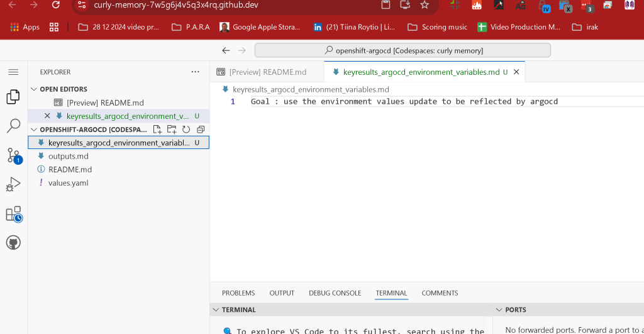Close keyresults file in Open Editors list
This screenshot has width=644, height=334.
(47, 116)
